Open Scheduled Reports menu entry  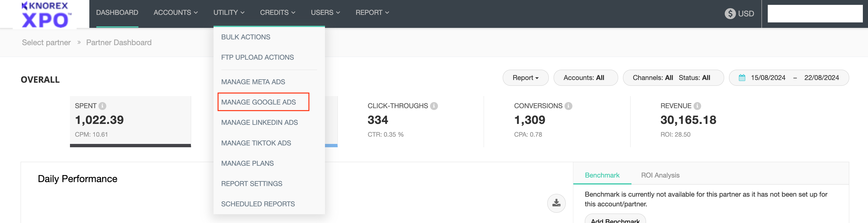pyautogui.click(x=258, y=204)
